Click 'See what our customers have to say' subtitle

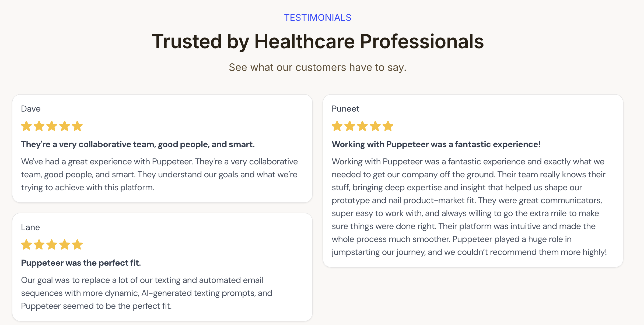click(x=317, y=67)
